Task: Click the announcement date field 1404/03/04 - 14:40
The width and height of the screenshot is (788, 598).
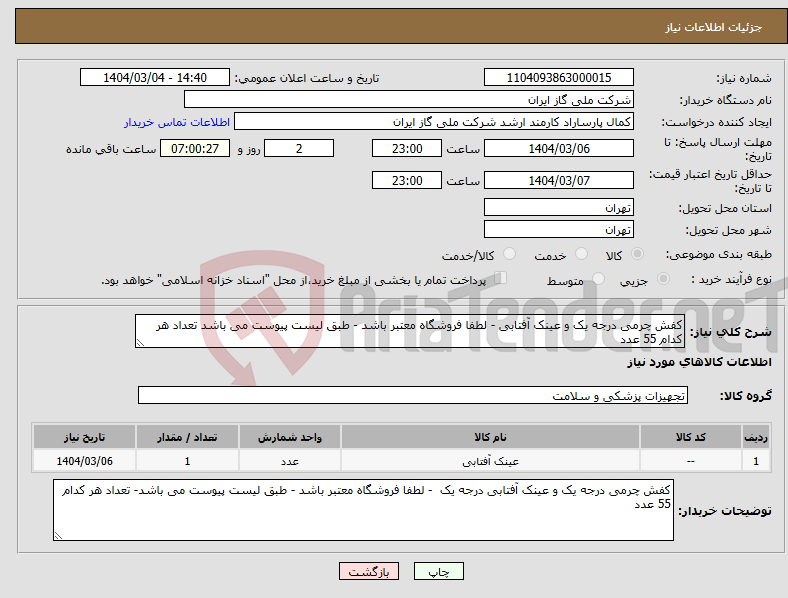Action: tap(155, 77)
